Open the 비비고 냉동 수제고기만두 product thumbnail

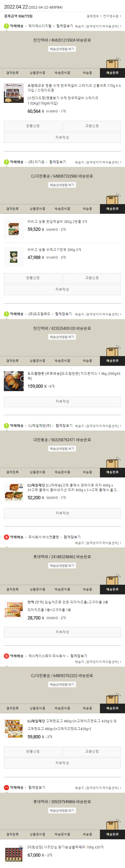click(x=14, y=257)
